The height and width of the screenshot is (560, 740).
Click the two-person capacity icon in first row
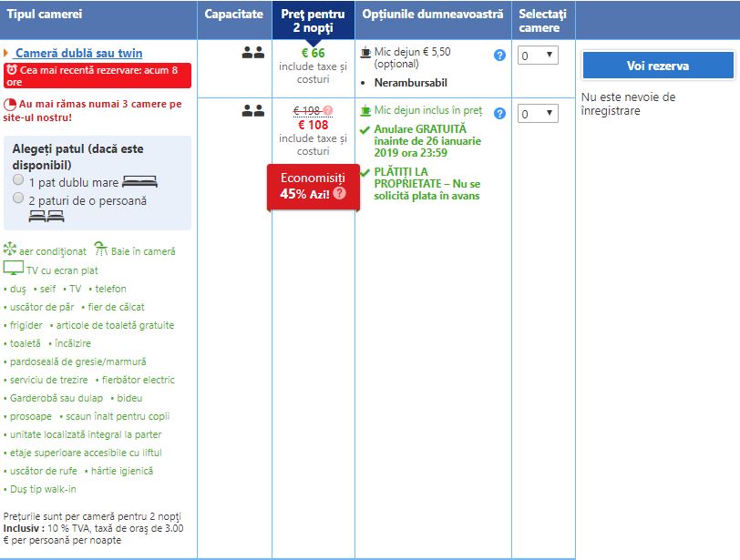252,53
